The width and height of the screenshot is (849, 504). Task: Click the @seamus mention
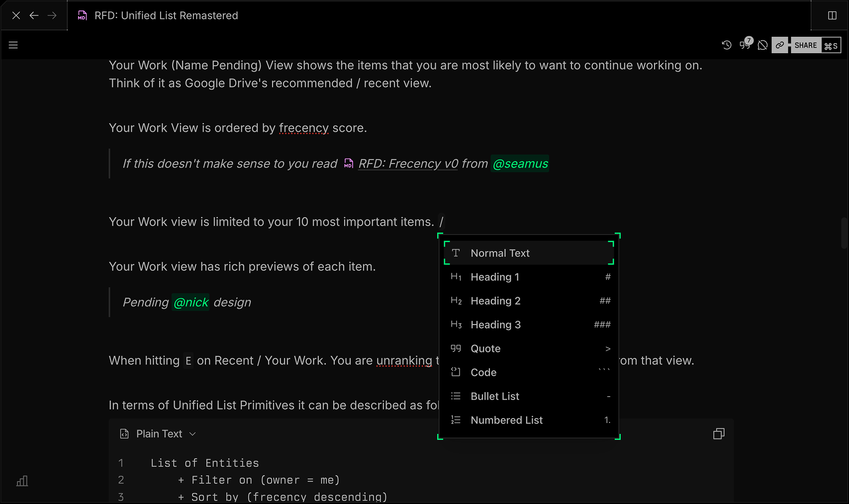tap(520, 164)
